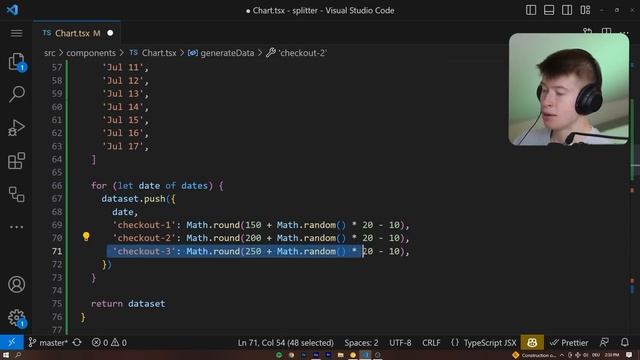This screenshot has height=360, width=640.
Task: Click the 'checkout-2' code line
Action: (x=261, y=238)
